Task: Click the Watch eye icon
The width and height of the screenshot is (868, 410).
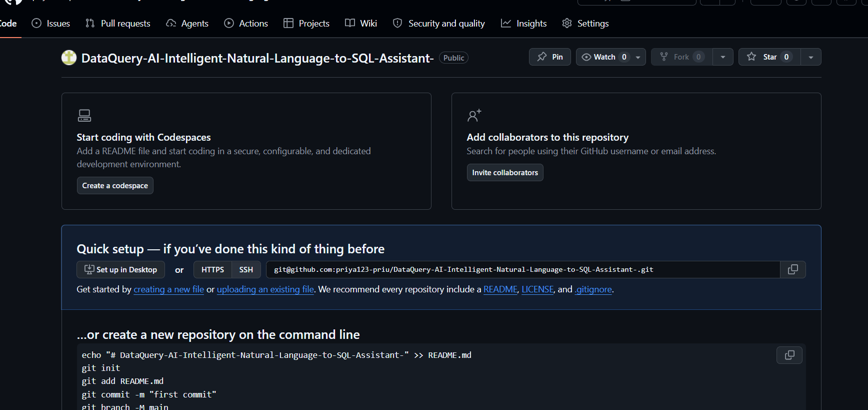Action: 586,57
